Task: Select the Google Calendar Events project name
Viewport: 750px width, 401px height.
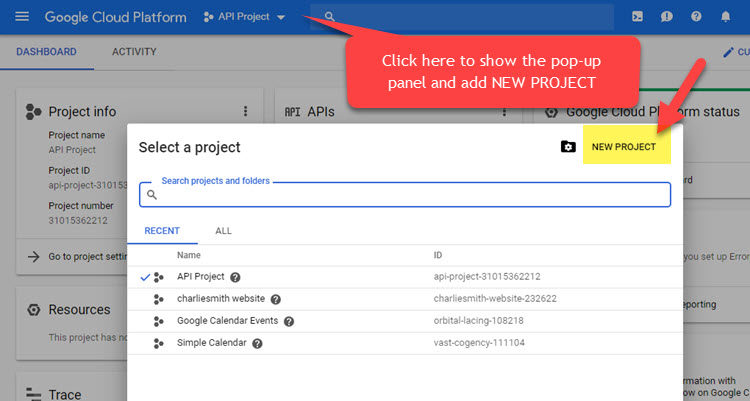Action: click(227, 321)
